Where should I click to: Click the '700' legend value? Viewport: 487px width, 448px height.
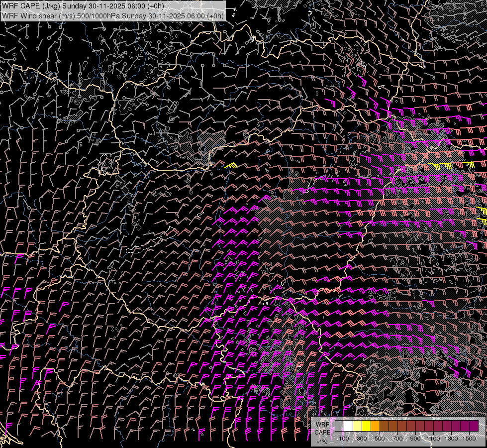point(397,439)
